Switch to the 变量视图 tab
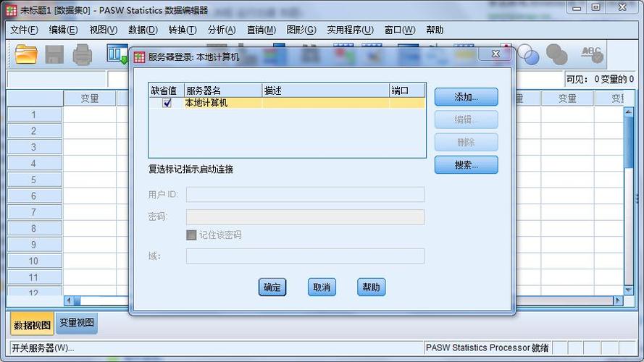The width and height of the screenshot is (644, 362). point(77,323)
